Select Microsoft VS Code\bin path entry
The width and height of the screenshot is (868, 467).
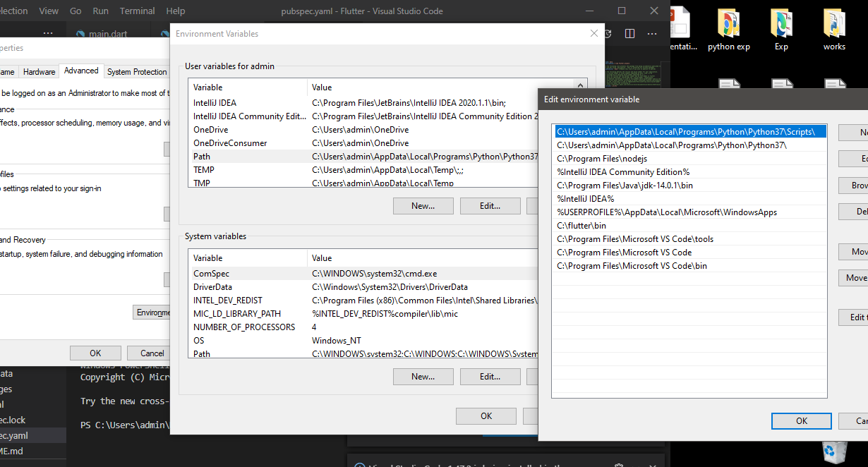pyautogui.click(x=690, y=266)
